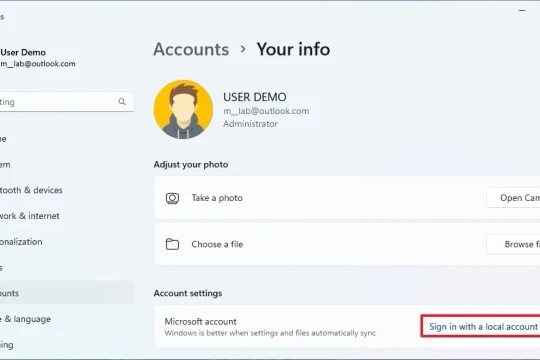Click the Open Camera button

tap(513, 198)
